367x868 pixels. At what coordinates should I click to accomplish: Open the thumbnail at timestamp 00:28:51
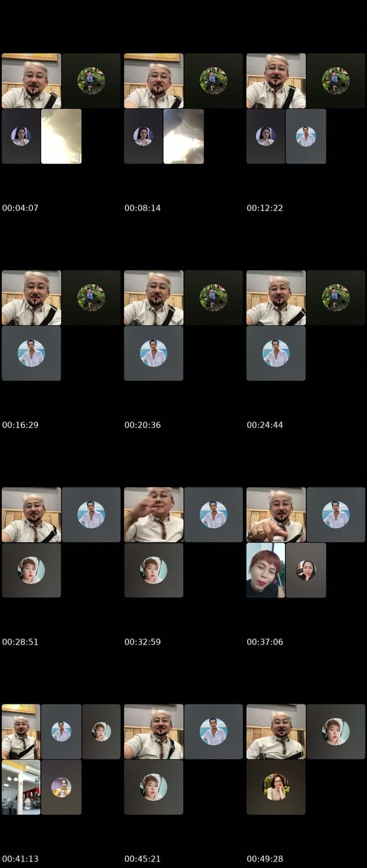(61, 543)
